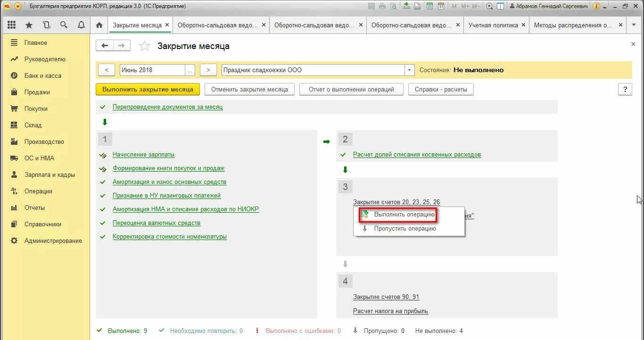Open Формирование книги покупок и продаж link
644x340 pixels.
(x=168, y=168)
